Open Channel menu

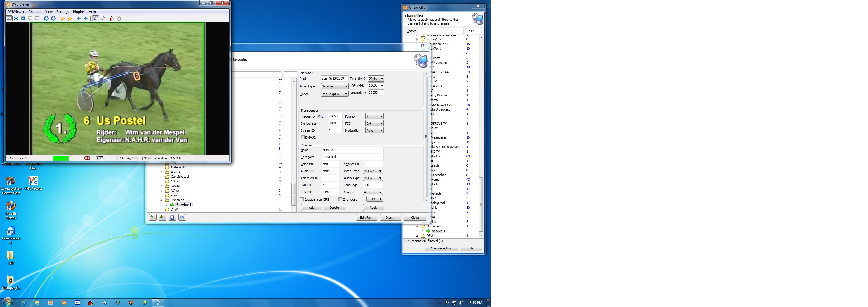coord(35,11)
